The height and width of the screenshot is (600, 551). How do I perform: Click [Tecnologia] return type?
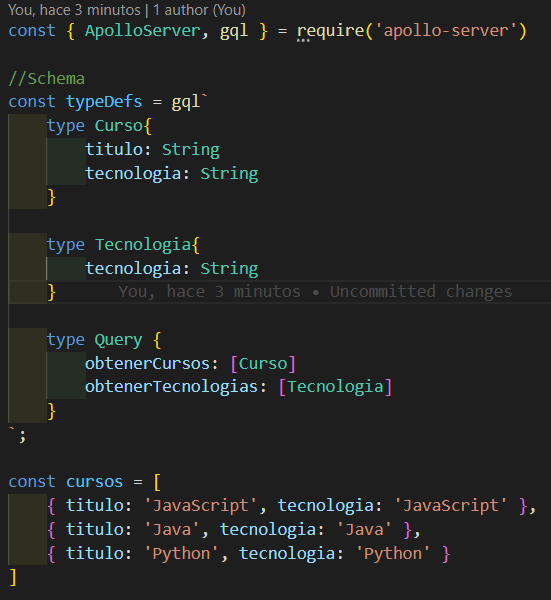[335, 386]
